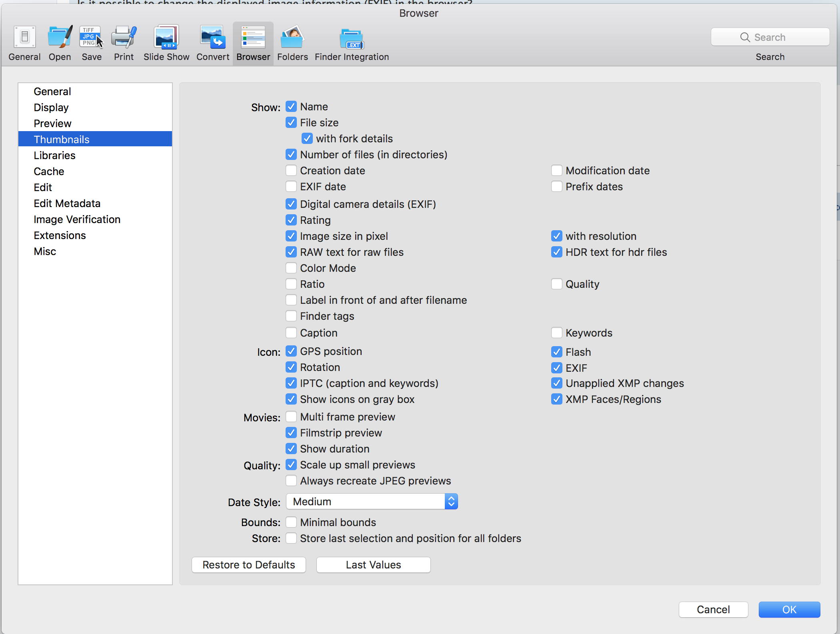Enable the Creation date checkbox
Screen dimensions: 840x634
290,170
